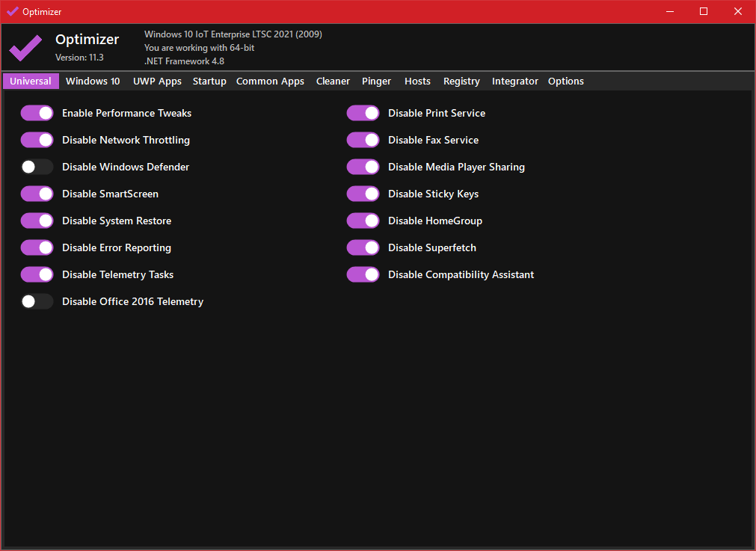Screen dimensions: 756x551
Task: Toggle Disable Sticky Keys switch
Action: pos(363,194)
